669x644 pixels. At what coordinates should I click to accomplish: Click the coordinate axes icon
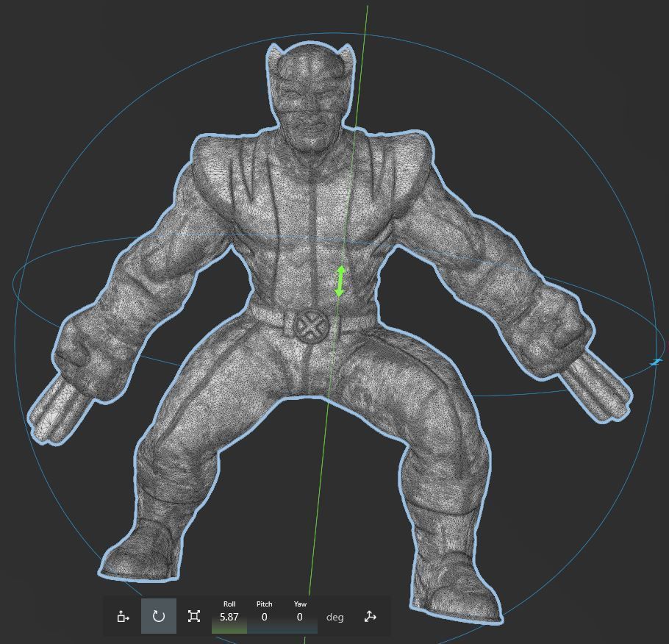point(370,617)
